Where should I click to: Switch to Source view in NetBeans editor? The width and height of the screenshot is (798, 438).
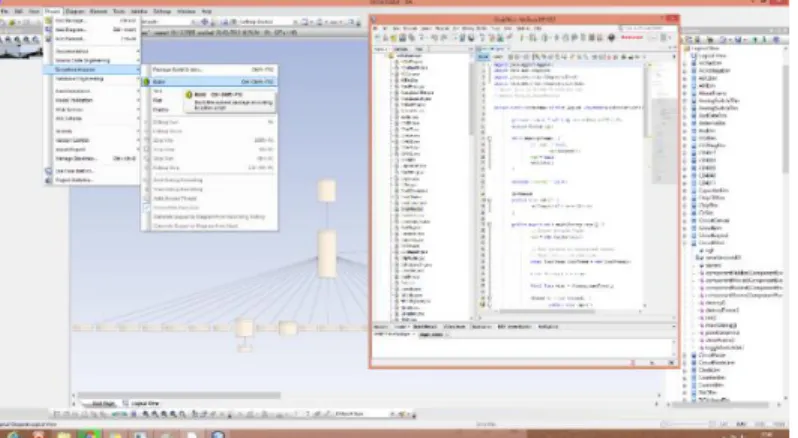coord(482,57)
